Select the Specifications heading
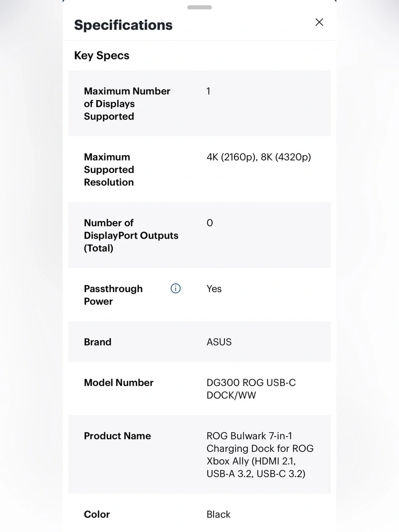Viewport: 399px width, 532px height. [123, 25]
